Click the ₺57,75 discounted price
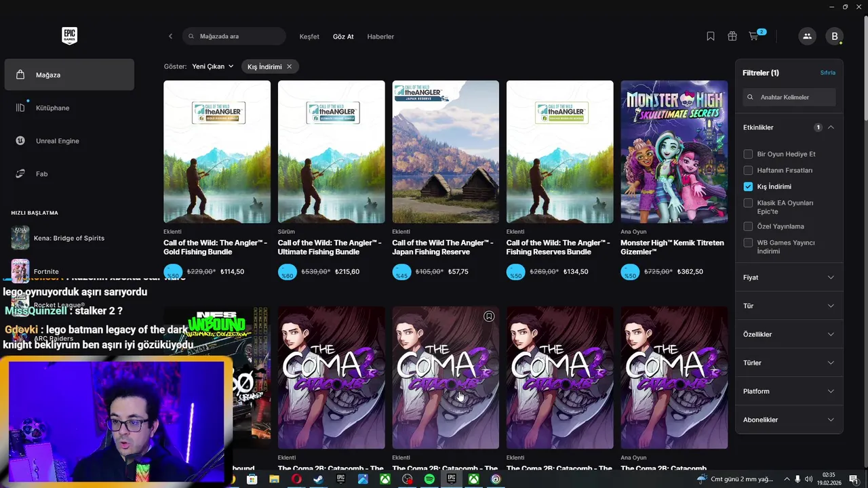 pyautogui.click(x=458, y=272)
